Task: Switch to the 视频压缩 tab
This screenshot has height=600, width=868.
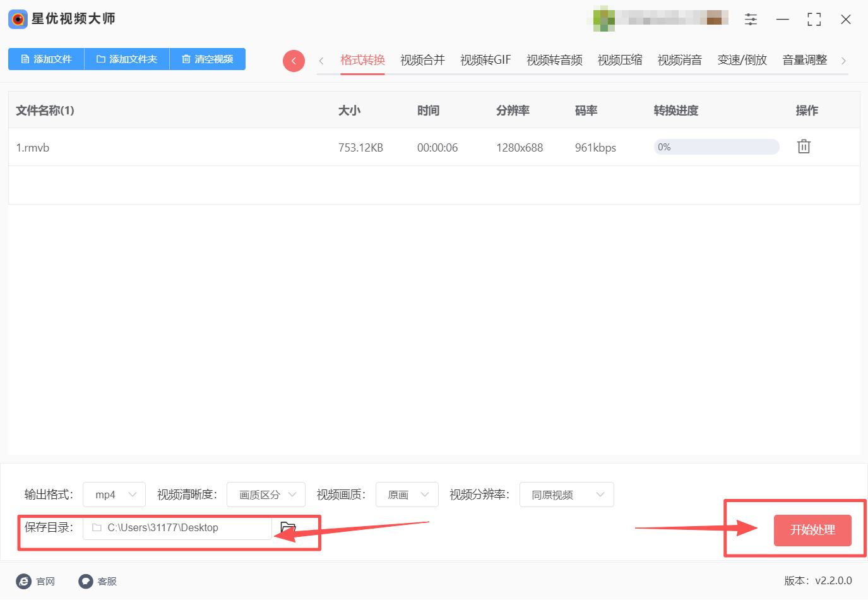Action: [620, 60]
